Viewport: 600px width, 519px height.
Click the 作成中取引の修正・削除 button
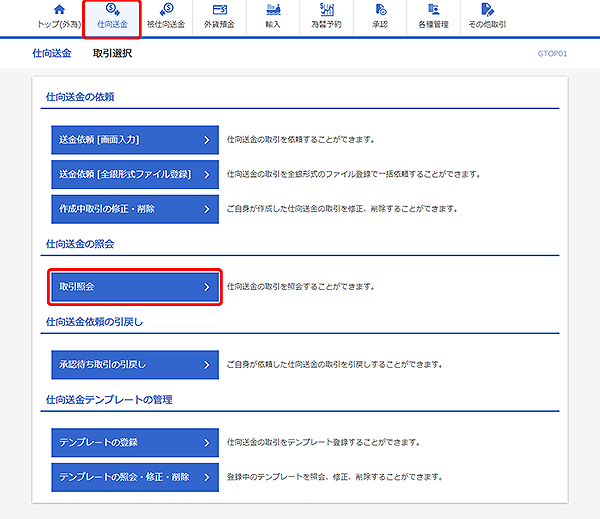tap(135, 209)
